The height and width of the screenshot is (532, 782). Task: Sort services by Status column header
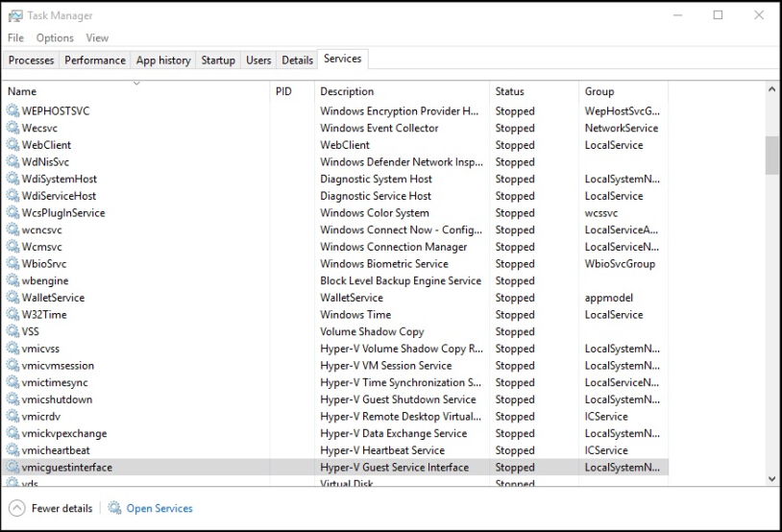(509, 91)
